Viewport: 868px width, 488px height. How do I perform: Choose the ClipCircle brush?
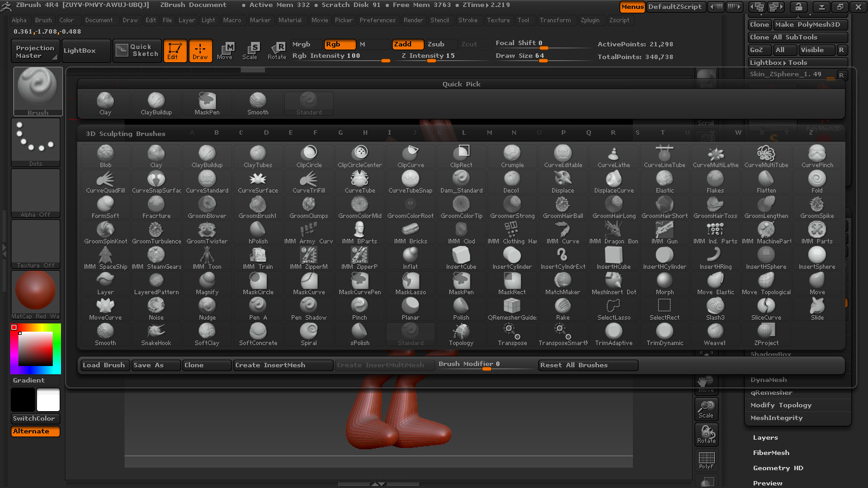309,156
